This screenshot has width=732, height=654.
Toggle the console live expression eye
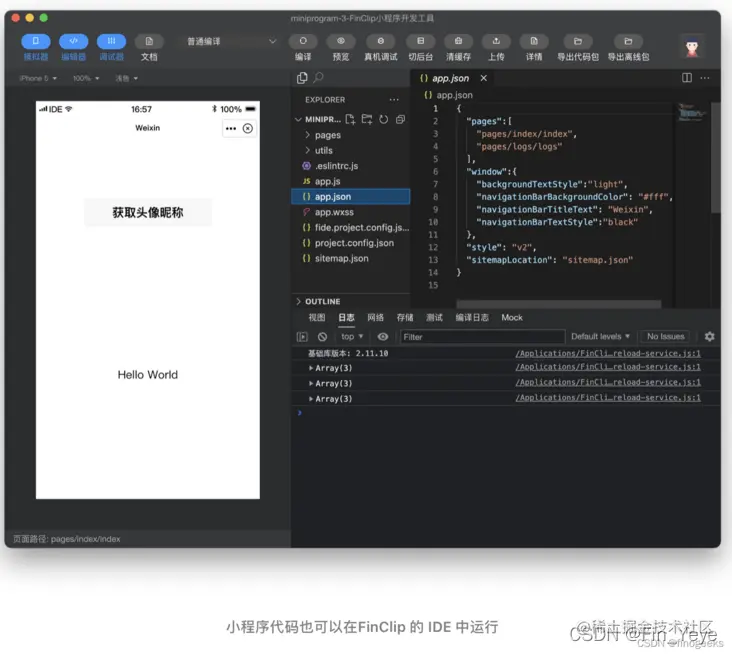pos(383,337)
